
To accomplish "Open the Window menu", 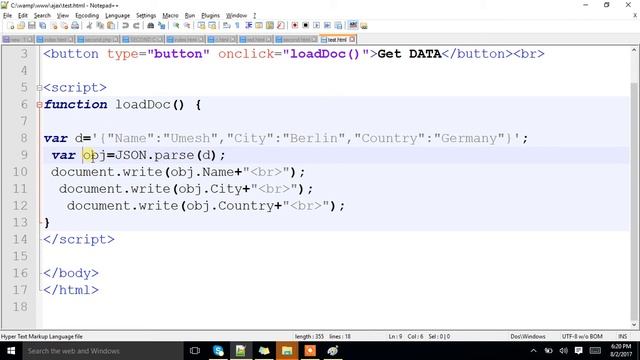I will 236,16.
